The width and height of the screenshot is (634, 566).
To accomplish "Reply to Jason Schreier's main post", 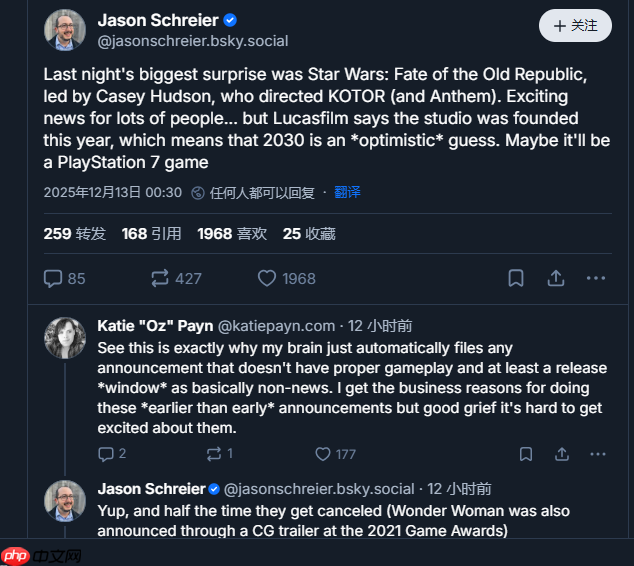I will coord(64,278).
